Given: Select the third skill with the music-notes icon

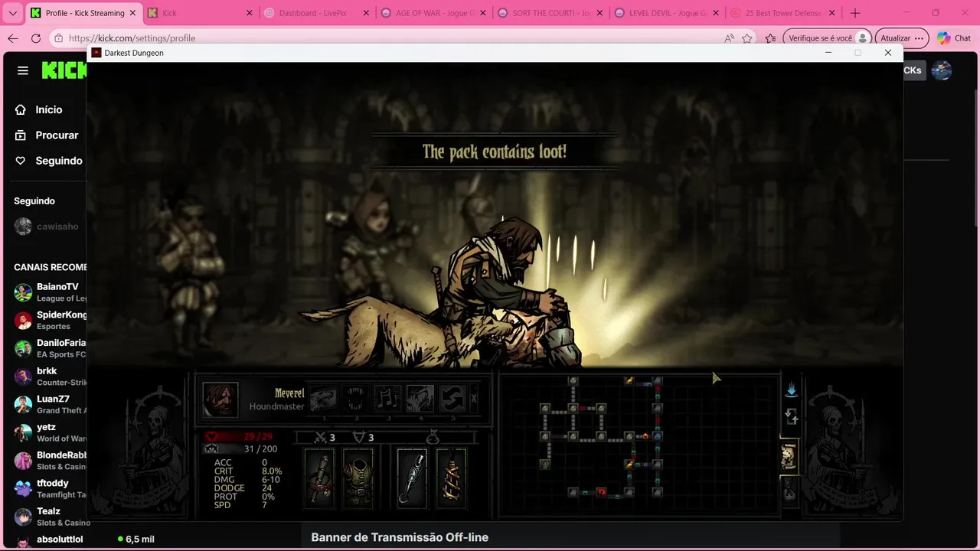Looking at the screenshot, I should pos(387,398).
